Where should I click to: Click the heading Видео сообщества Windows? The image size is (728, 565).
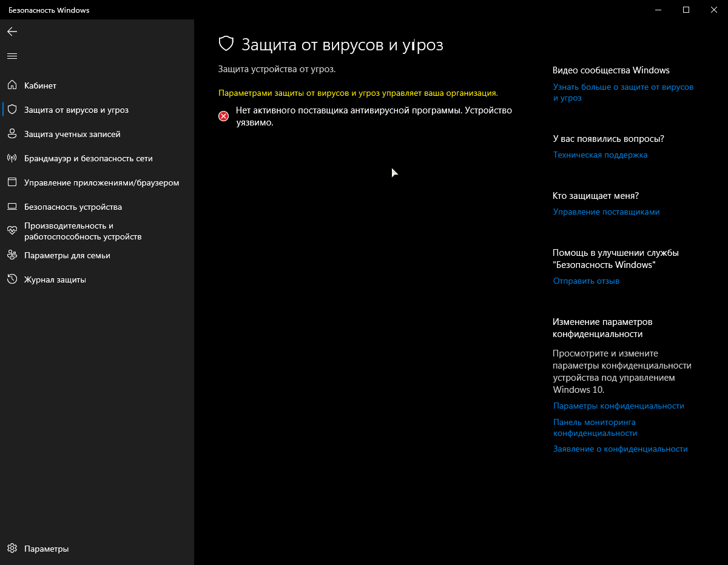[x=611, y=70]
